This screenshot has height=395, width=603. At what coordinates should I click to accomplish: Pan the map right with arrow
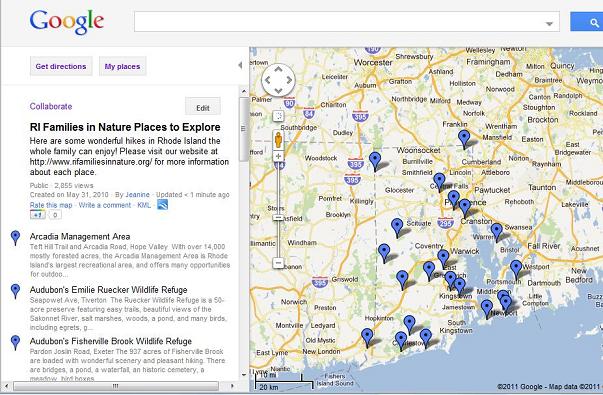tap(289, 80)
